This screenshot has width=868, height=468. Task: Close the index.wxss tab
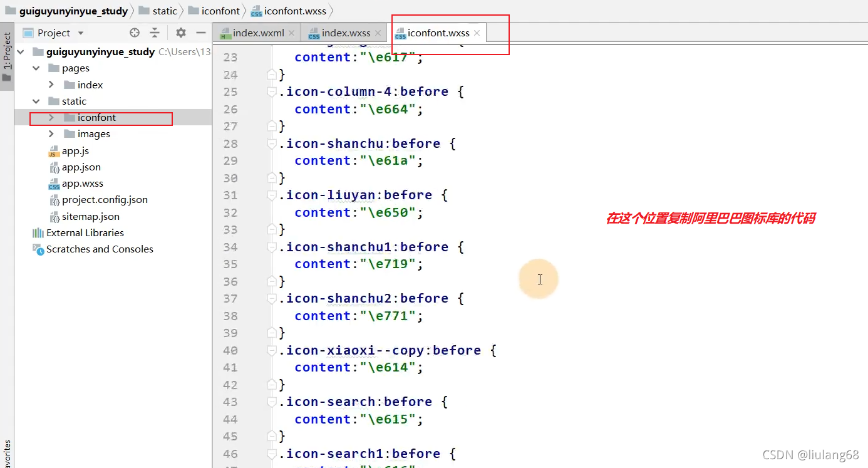pos(379,33)
